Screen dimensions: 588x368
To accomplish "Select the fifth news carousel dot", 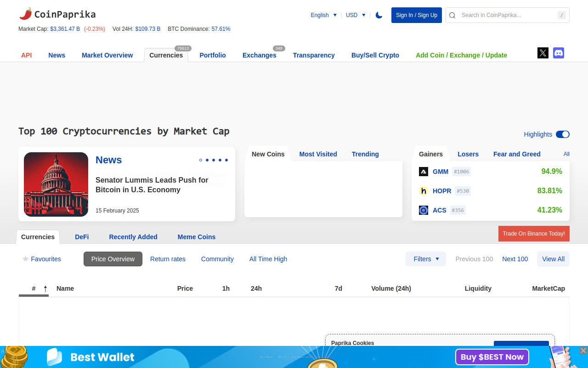I will coord(226,160).
